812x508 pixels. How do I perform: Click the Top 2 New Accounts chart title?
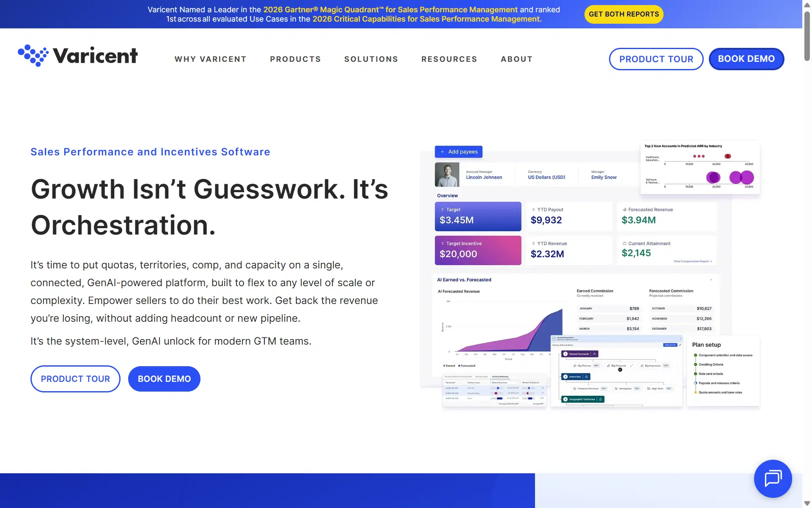(x=683, y=146)
